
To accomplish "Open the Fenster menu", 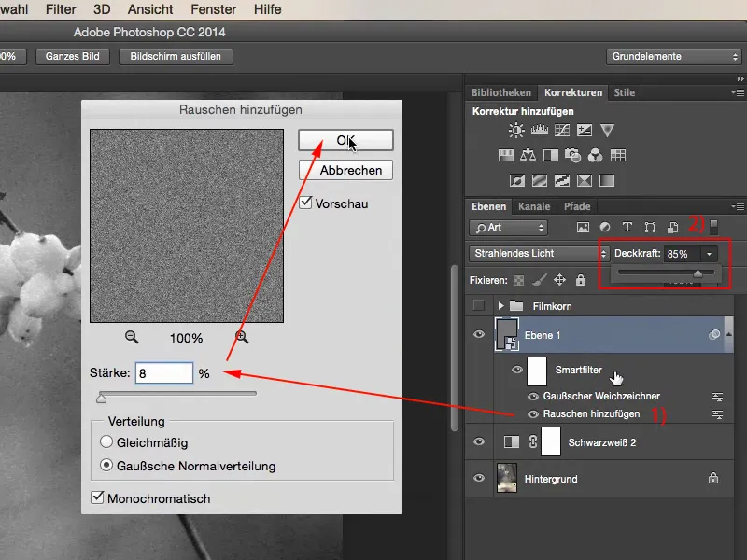I will pyautogui.click(x=214, y=9).
